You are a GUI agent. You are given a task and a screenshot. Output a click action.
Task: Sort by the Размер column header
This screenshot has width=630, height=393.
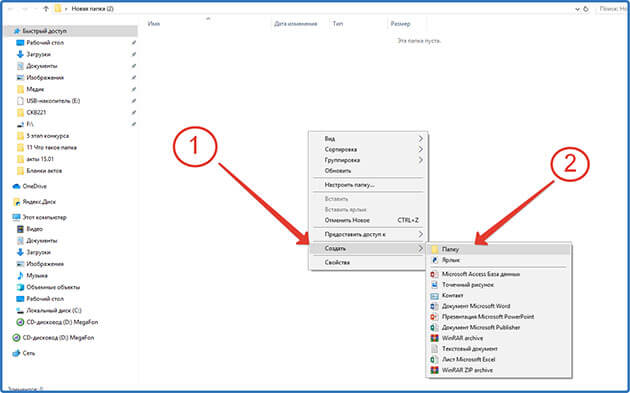(401, 24)
